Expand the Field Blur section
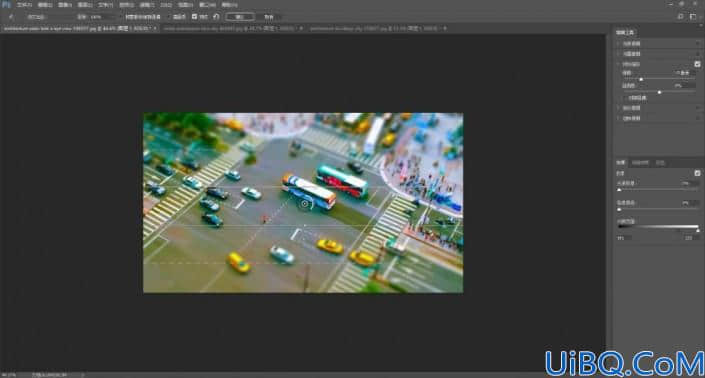 click(618, 44)
